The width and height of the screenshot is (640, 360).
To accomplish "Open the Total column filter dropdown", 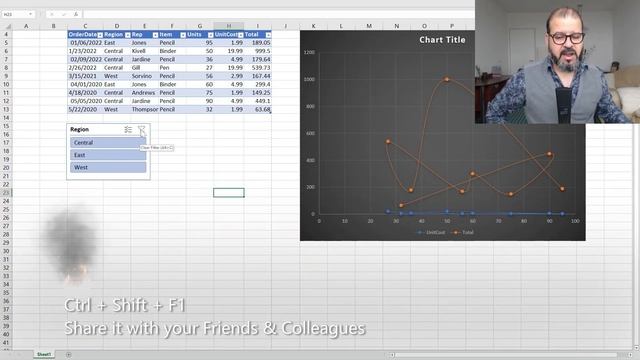I will [268, 35].
